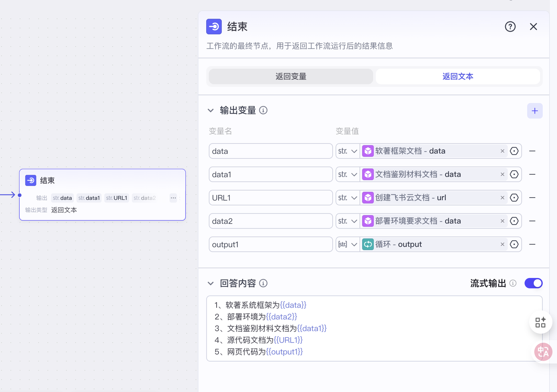Select the 返回文本 tab

point(458,77)
